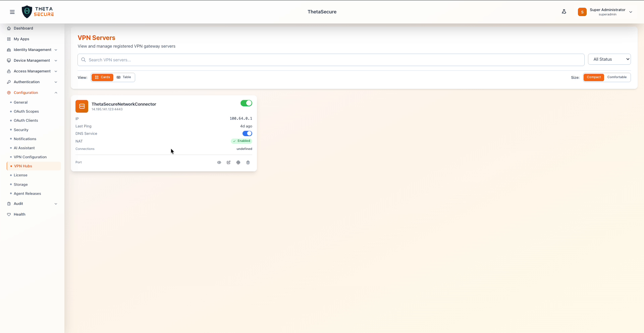This screenshot has width=644, height=333.
Task: Open the notifications bell icon
Action: click(x=564, y=11)
